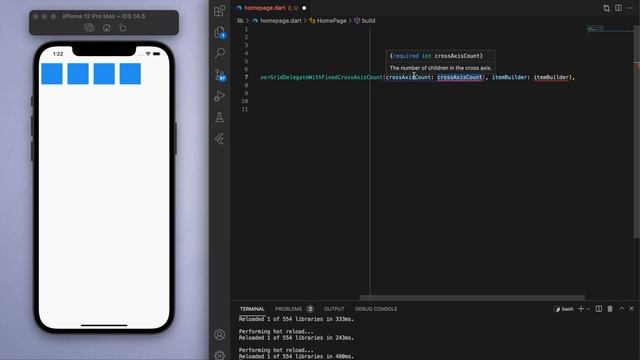This screenshot has height=360, width=640.
Task: Click the GridDelegateWithFixedCrossAxisCount class name
Action: pyautogui.click(x=321, y=77)
